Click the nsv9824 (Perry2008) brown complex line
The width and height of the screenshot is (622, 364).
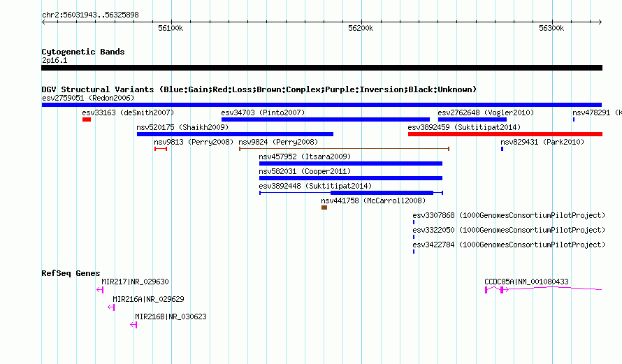[344, 149]
